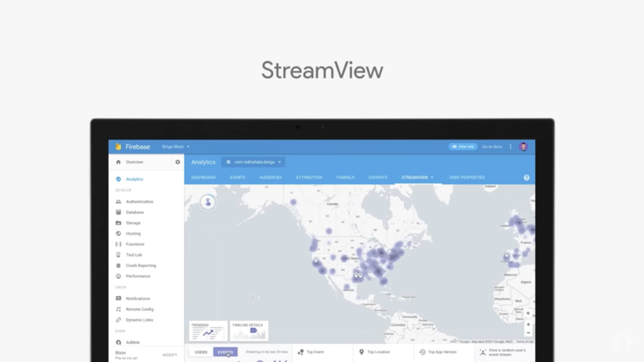Toggle the View only badge

(x=463, y=147)
